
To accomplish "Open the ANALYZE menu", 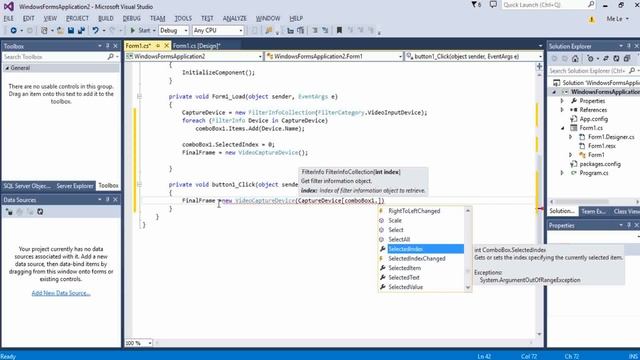I will [235, 18].
